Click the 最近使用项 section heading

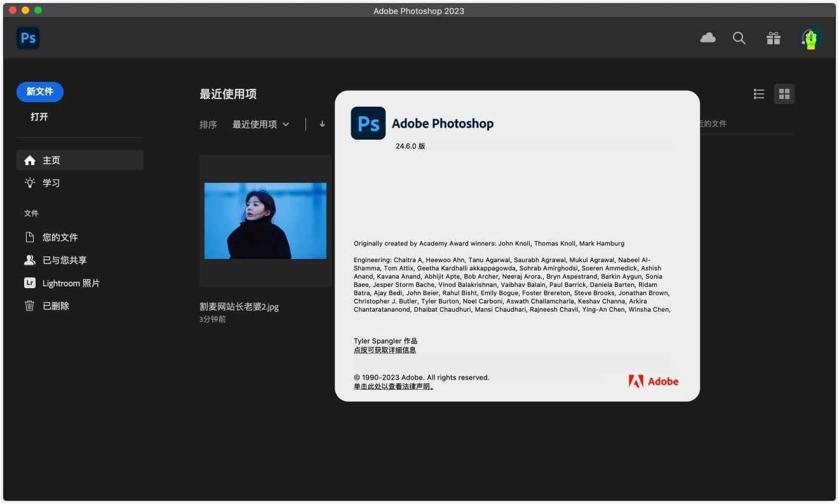[x=228, y=94]
